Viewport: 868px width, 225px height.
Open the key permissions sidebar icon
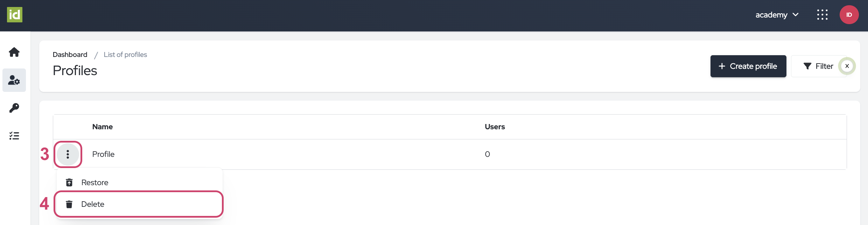[14, 108]
